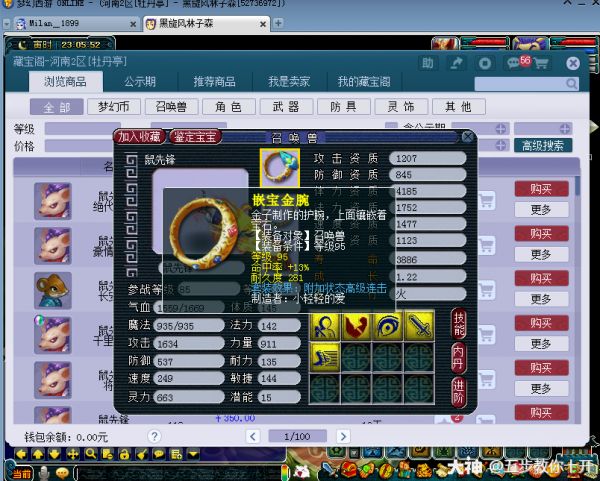Expand plus on filter field beside 含公示期
The height and width of the screenshot is (481, 600).
pos(501,129)
